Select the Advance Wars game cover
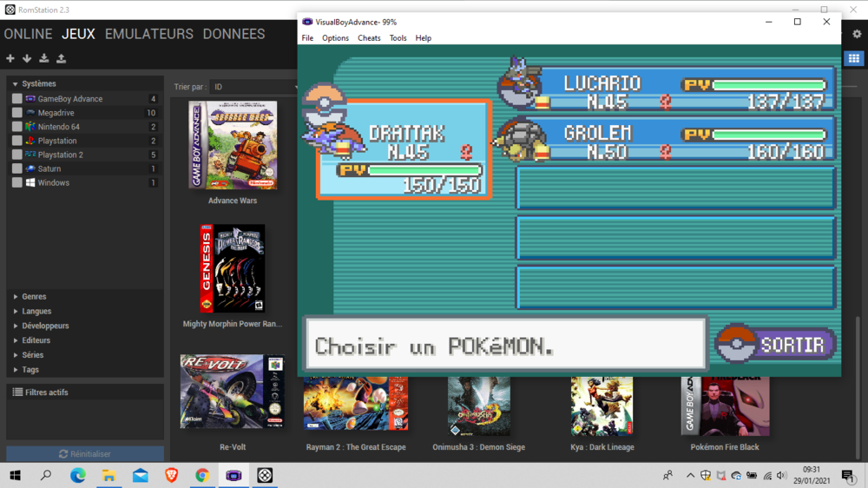Screen dimensions: 868x488 click(233, 145)
